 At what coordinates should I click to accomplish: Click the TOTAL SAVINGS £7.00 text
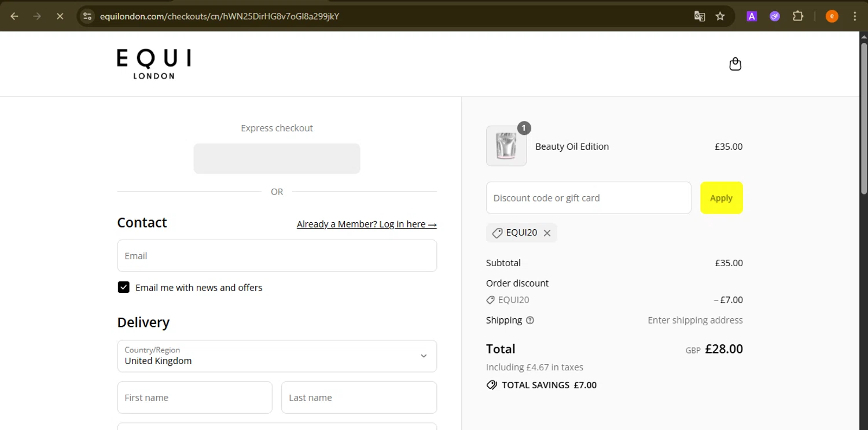tap(549, 385)
